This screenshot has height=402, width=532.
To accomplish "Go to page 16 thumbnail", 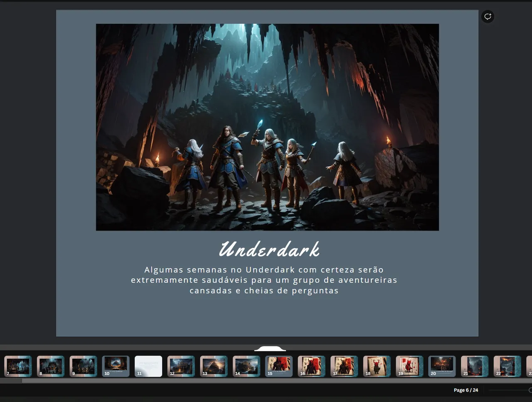I will (x=312, y=366).
